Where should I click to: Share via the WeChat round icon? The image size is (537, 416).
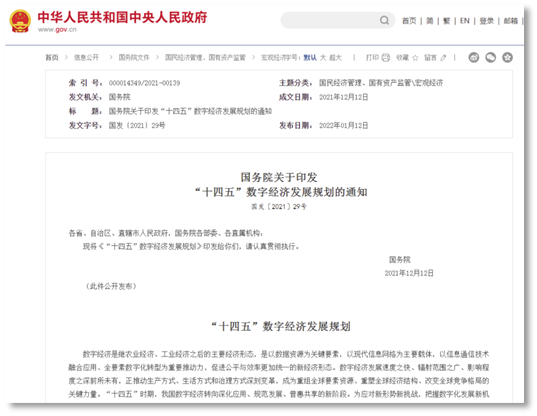(490, 58)
